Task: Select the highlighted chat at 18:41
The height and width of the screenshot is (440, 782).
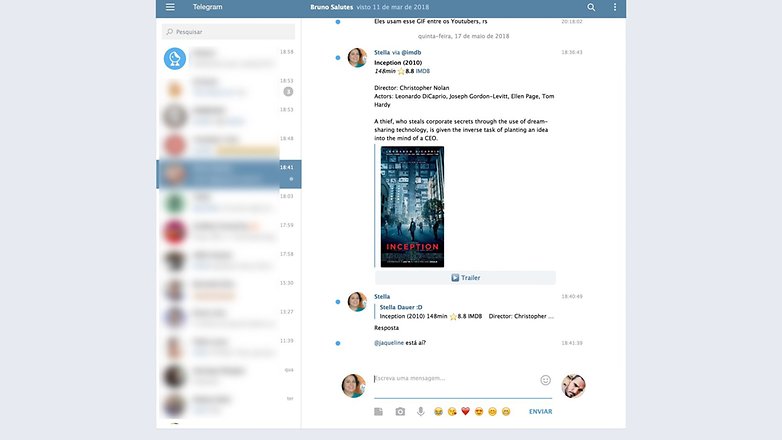Action: [228, 174]
